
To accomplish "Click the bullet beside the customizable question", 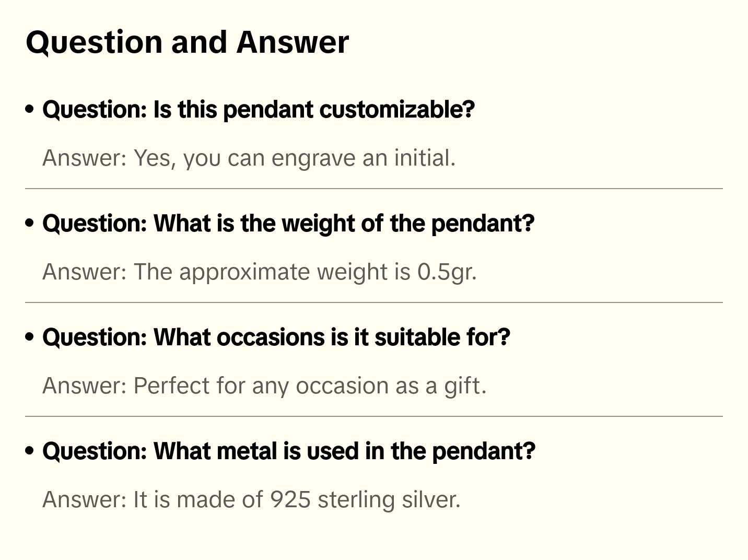I will coord(30,109).
